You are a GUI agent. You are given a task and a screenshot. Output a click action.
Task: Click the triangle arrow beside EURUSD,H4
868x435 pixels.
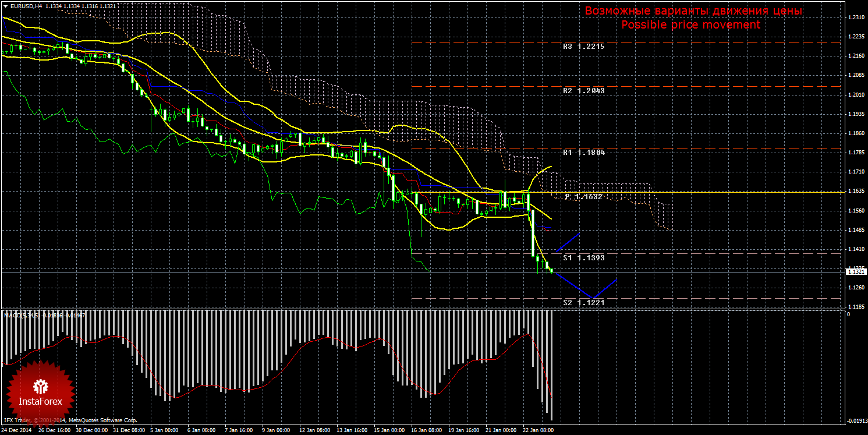pos(5,6)
